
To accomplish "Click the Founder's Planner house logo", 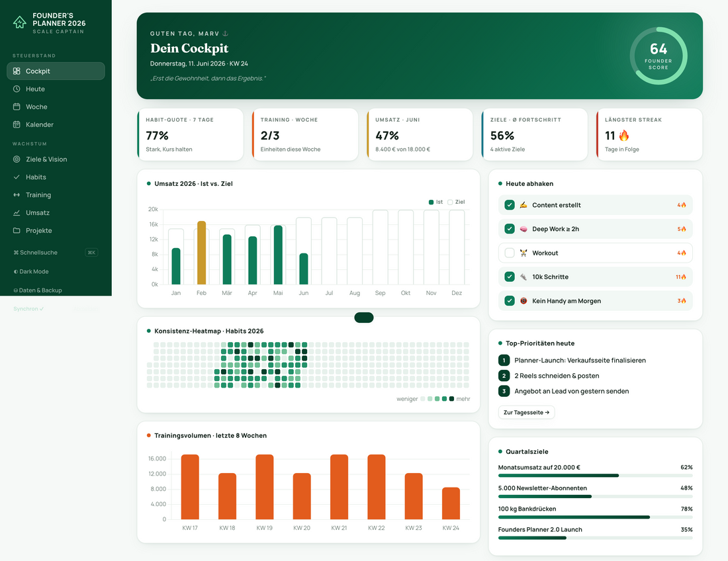I will (19, 22).
